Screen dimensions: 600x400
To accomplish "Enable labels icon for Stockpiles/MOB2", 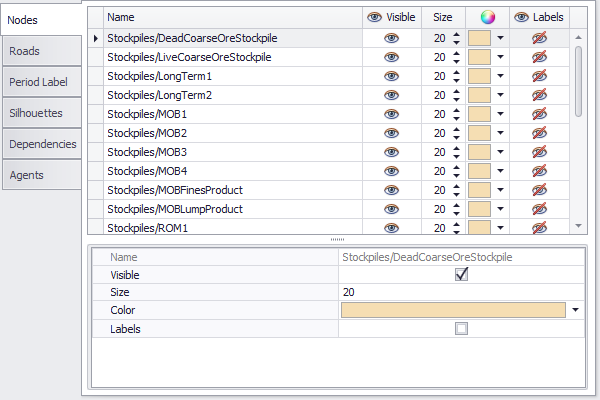I will 539,133.
